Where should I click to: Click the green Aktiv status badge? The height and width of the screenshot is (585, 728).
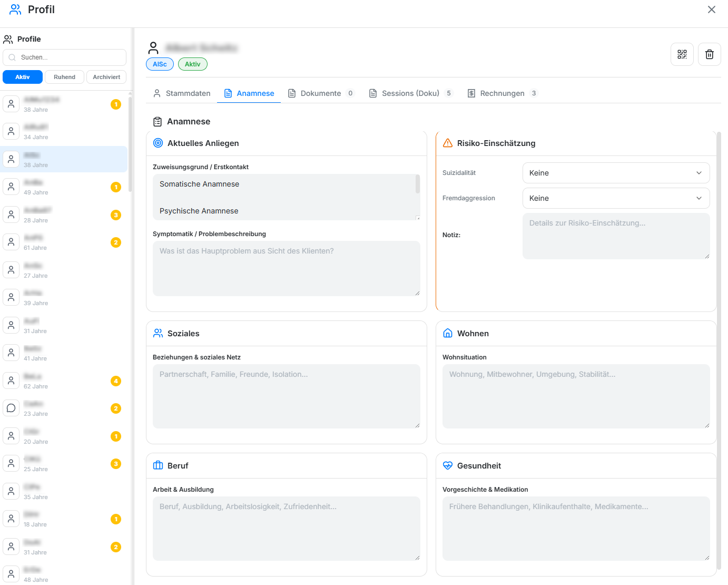coord(193,64)
